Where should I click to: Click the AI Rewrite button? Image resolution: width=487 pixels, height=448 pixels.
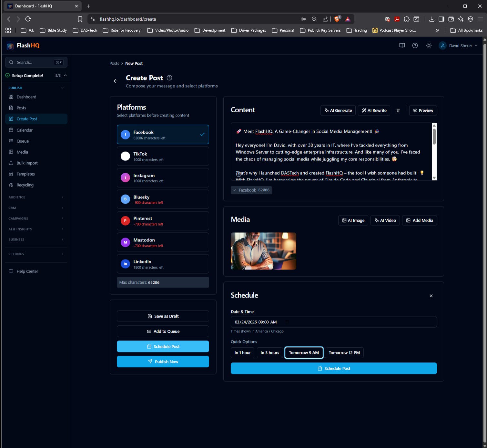tap(374, 110)
